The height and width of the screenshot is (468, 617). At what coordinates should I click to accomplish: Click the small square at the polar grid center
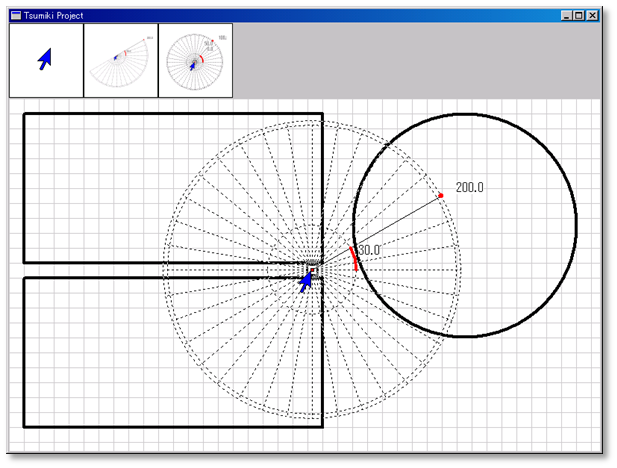(x=313, y=270)
